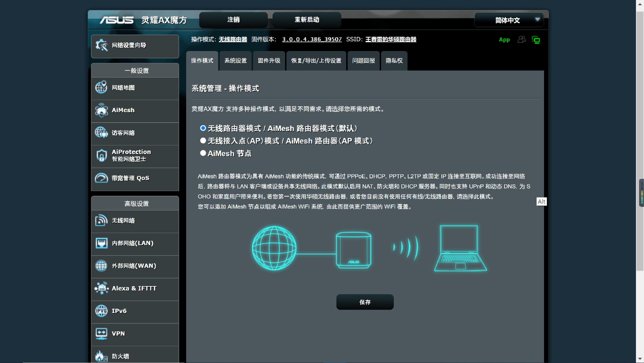
Task: Click the Alt badge on the right
Action: 541,201
